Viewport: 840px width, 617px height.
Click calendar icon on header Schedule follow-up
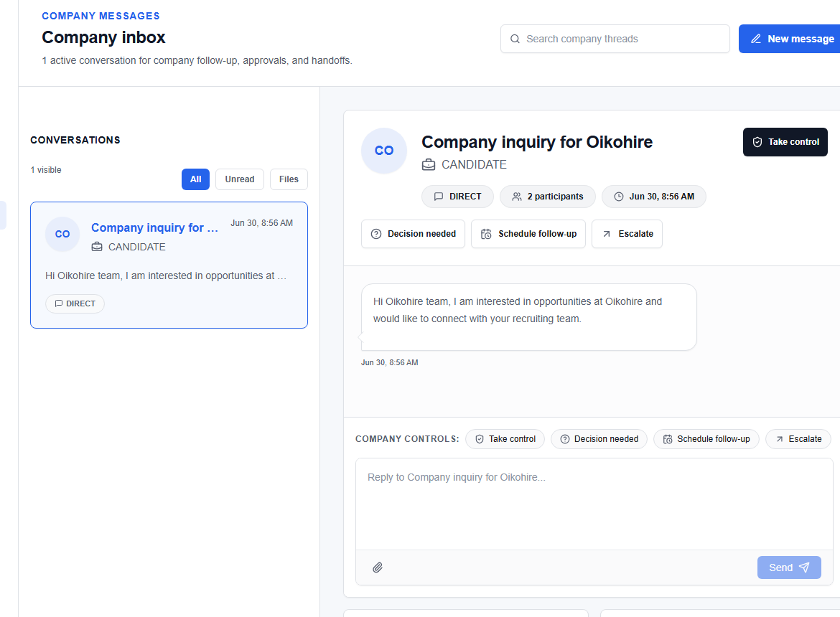pos(486,234)
